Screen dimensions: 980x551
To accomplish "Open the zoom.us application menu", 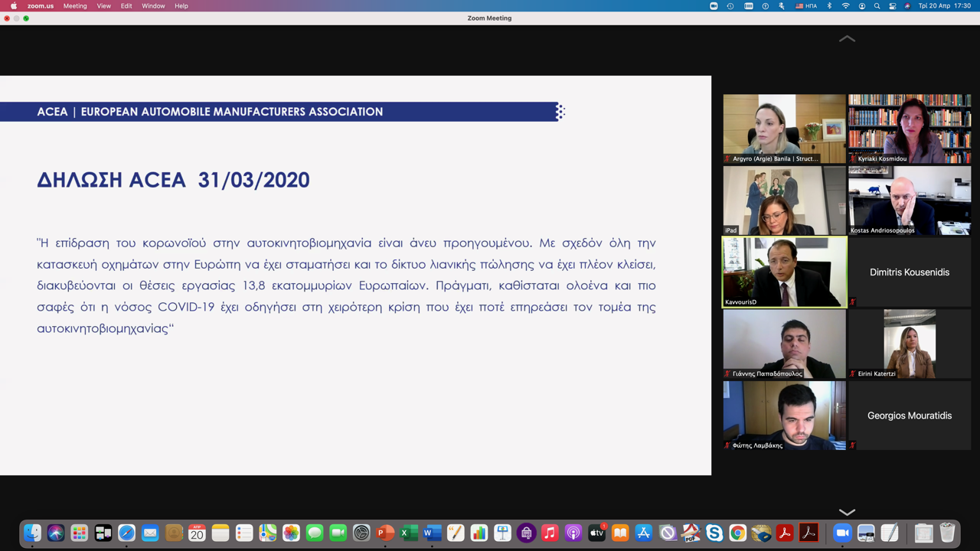I will (41, 6).
